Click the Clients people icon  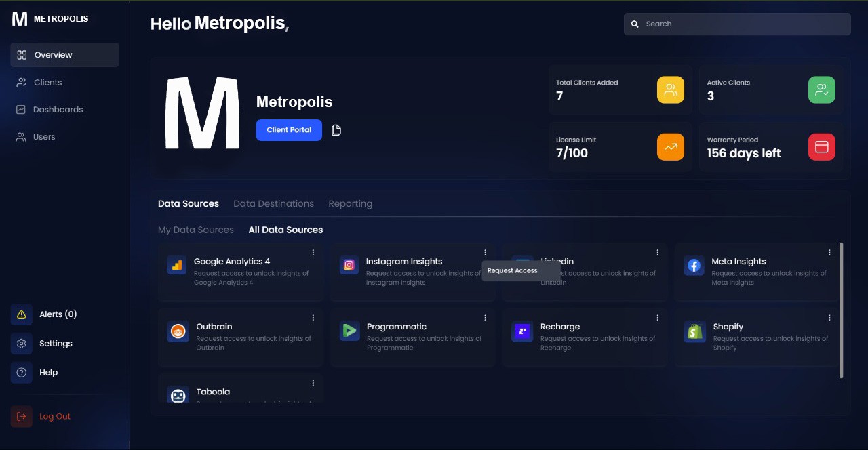tap(21, 82)
